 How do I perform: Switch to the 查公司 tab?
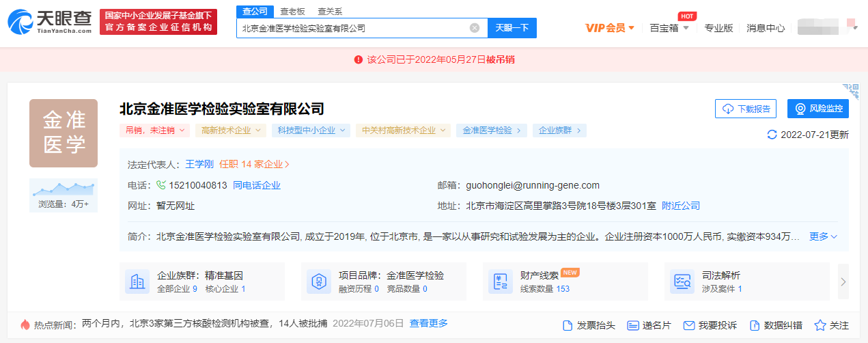[x=255, y=11]
